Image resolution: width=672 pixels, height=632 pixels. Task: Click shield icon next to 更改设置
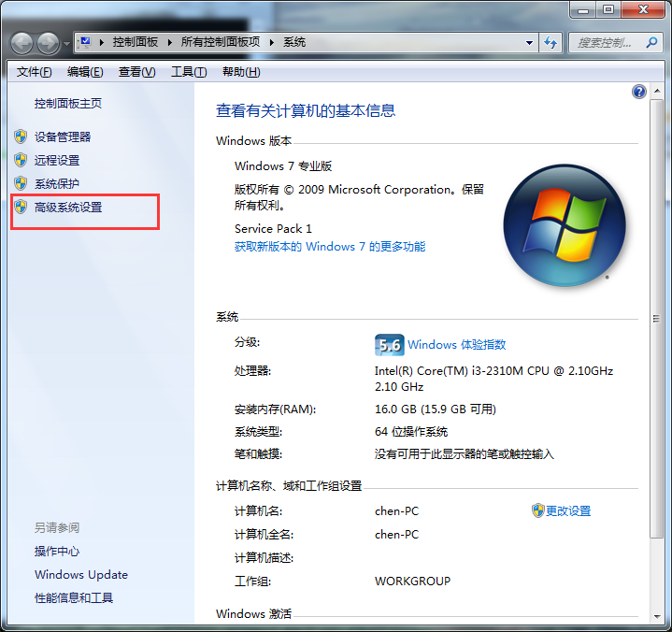[x=537, y=510]
